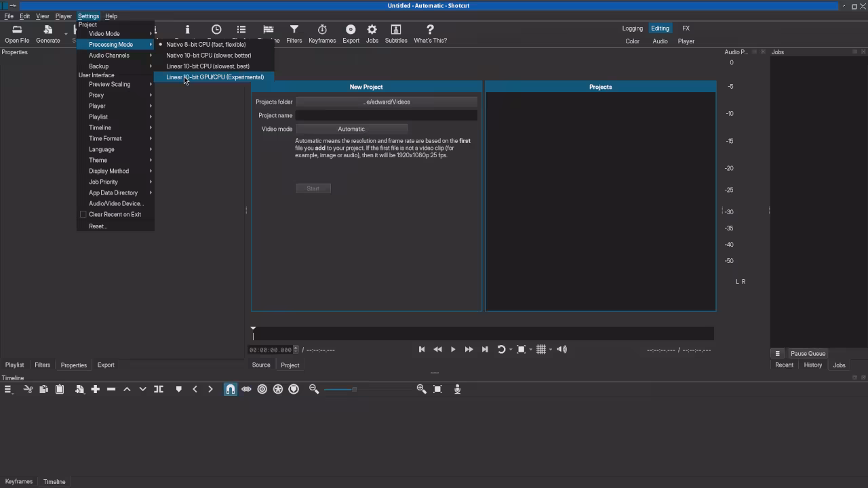
Task: Click the Filters funnel icon
Action: coord(294,33)
